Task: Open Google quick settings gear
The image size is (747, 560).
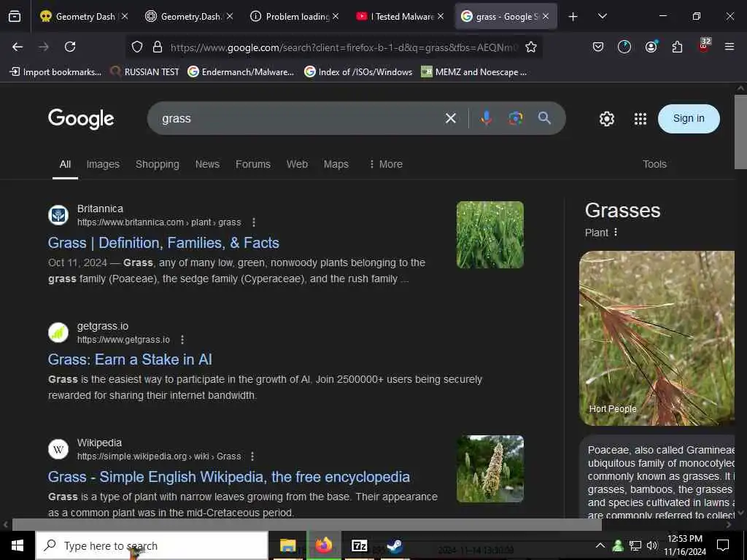Action: pyautogui.click(x=606, y=119)
